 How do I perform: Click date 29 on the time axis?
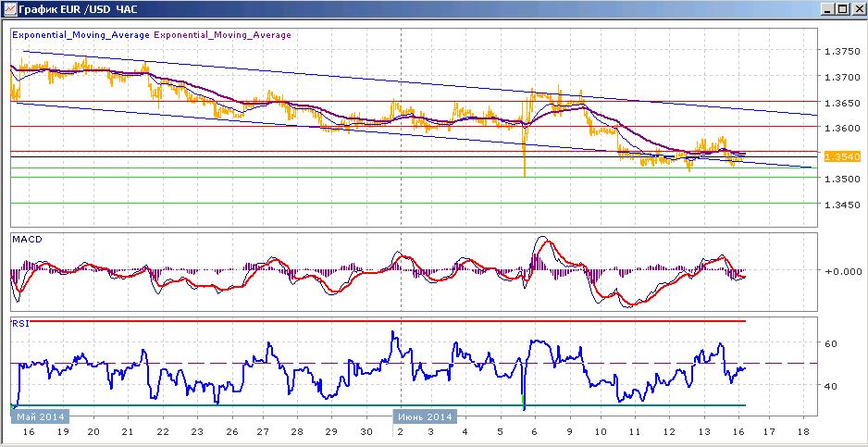click(x=331, y=432)
